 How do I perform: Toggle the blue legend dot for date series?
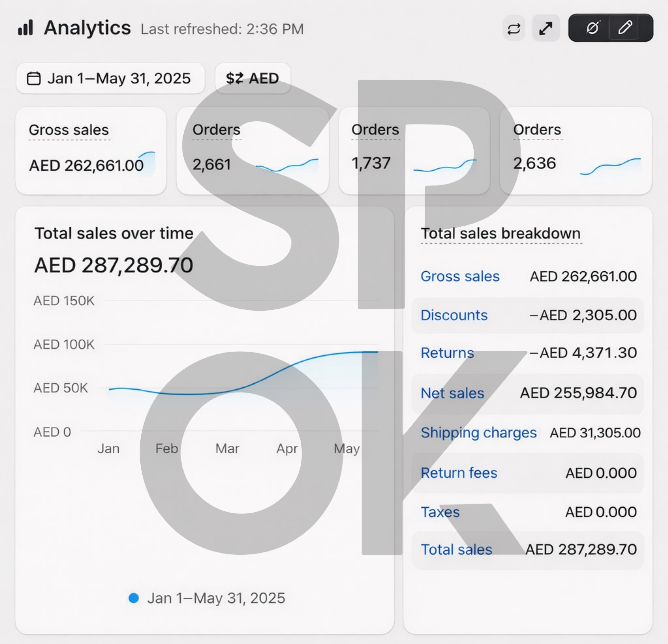pyautogui.click(x=134, y=598)
